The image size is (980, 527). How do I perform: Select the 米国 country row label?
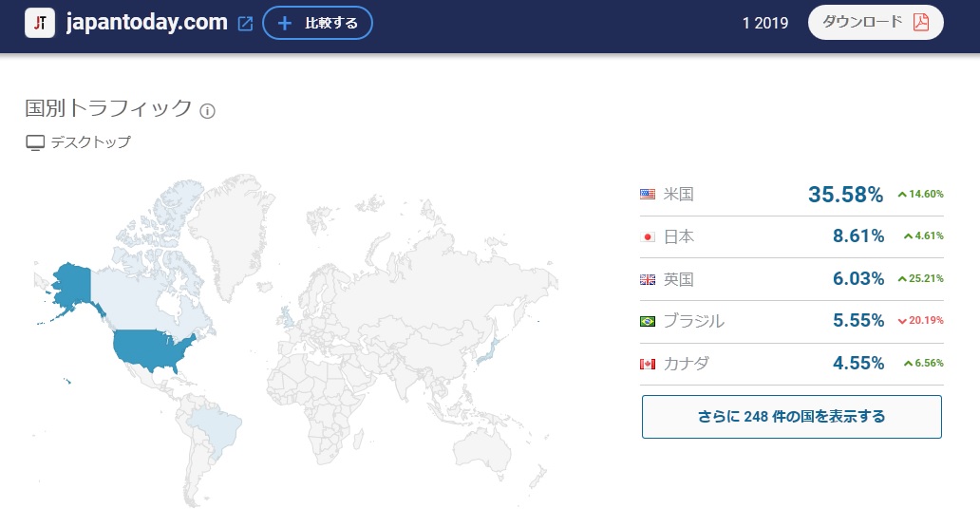(679, 195)
